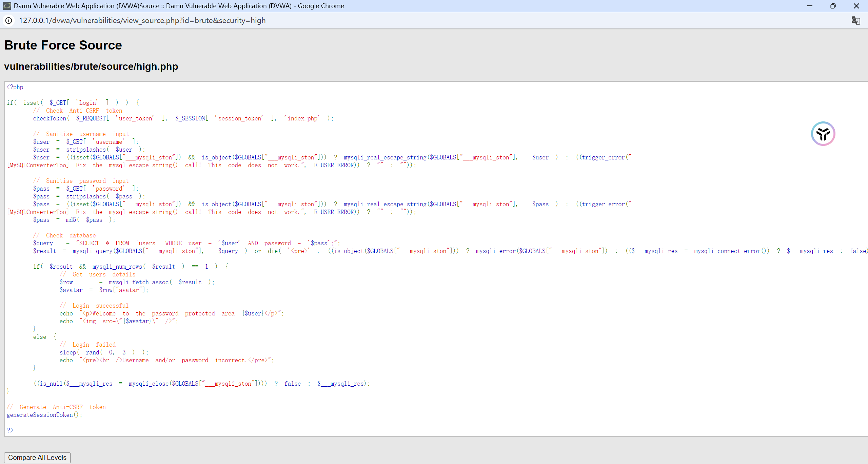Click the md5( $pass ) code line
This screenshot has width=868, height=464.
(x=74, y=220)
